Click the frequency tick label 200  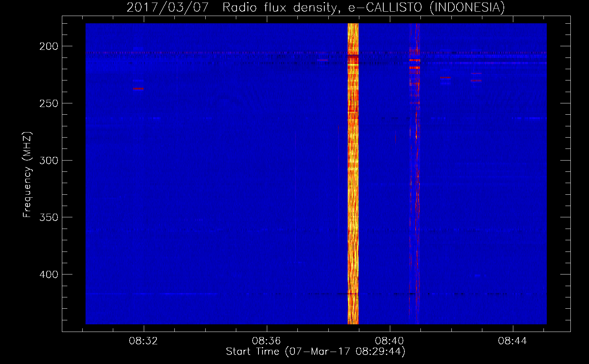pyautogui.click(x=49, y=46)
